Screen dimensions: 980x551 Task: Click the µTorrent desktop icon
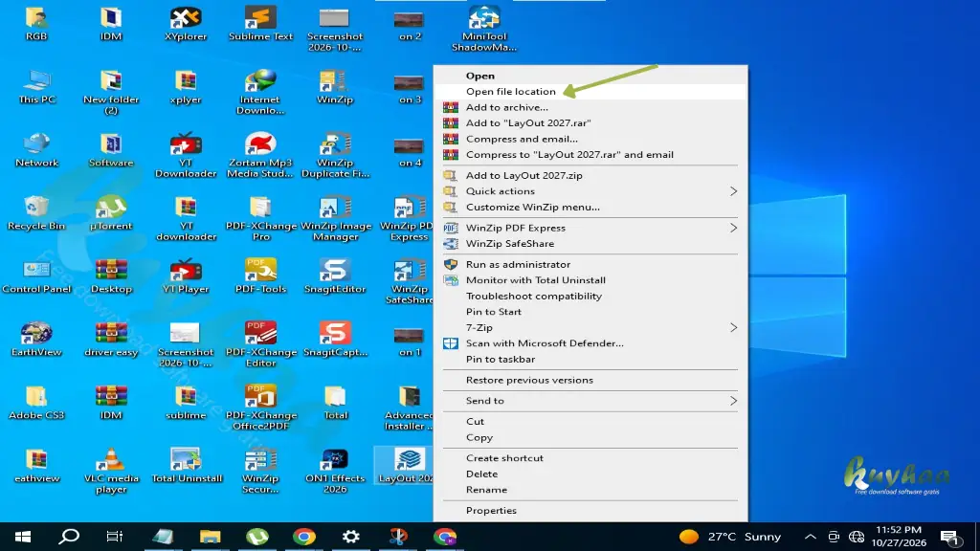tap(111, 213)
